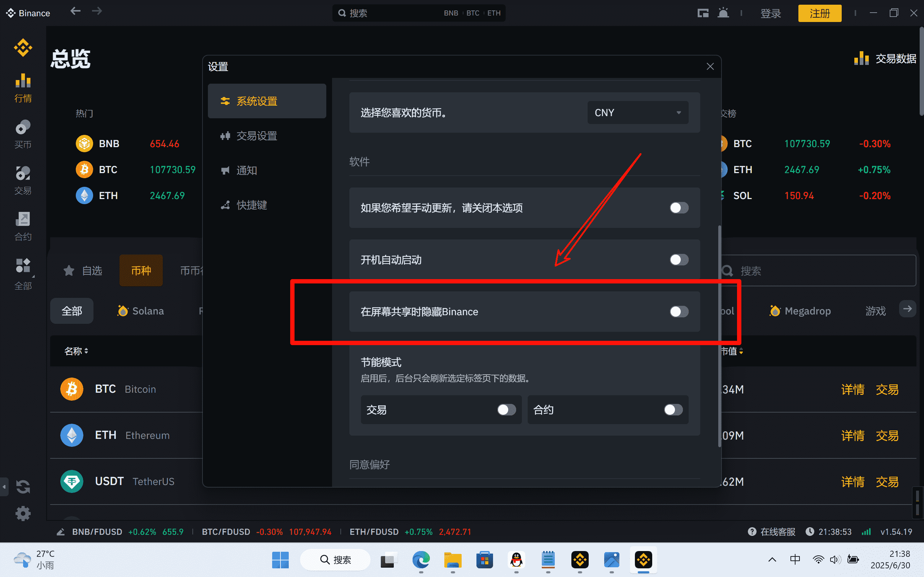Click the settings gear in the sidebar
The width and height of the screenshot is (924, 577).
click(x=23, y=513)
